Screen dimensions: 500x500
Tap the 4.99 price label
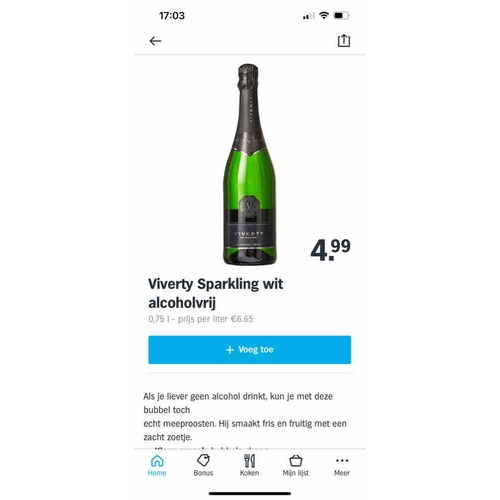pos(330,250)
